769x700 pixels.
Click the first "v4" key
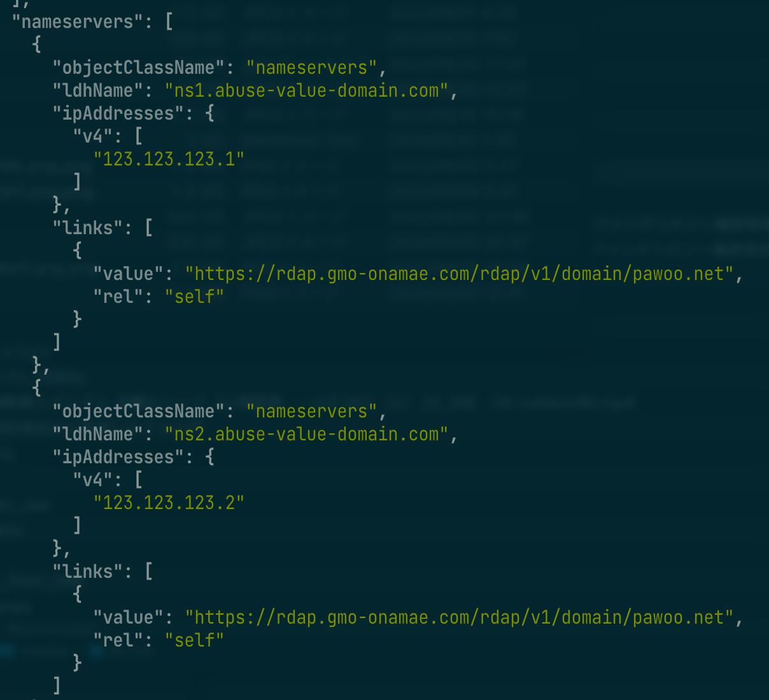[x=93, y=136]
